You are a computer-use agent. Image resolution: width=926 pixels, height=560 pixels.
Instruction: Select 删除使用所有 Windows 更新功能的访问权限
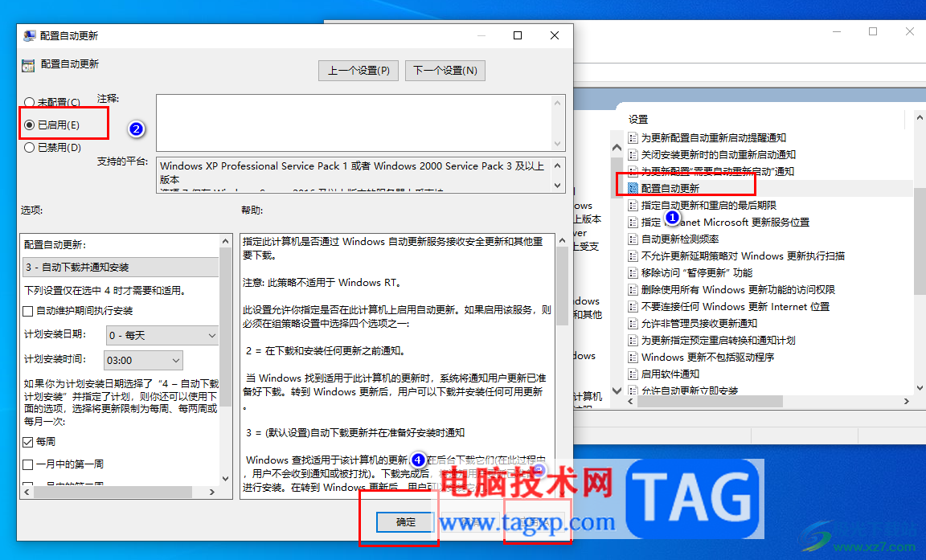tap(738, 290)
